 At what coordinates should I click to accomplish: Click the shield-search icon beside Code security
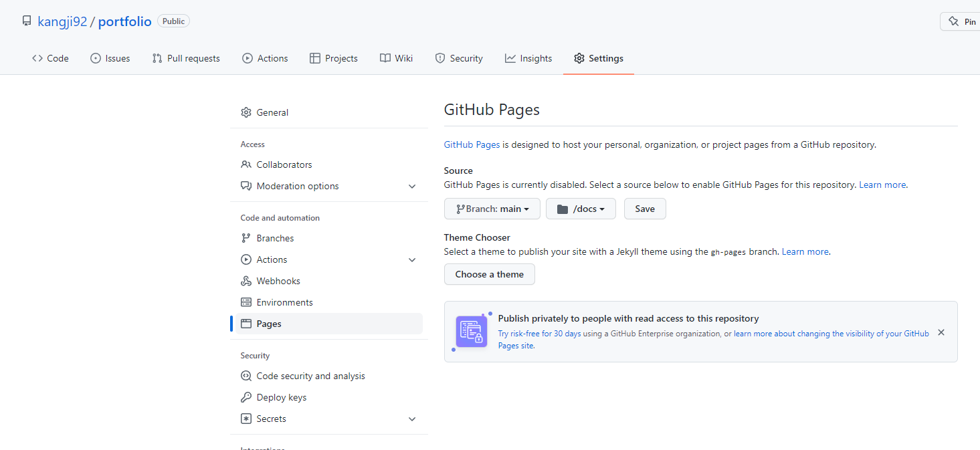pos(246,376)
